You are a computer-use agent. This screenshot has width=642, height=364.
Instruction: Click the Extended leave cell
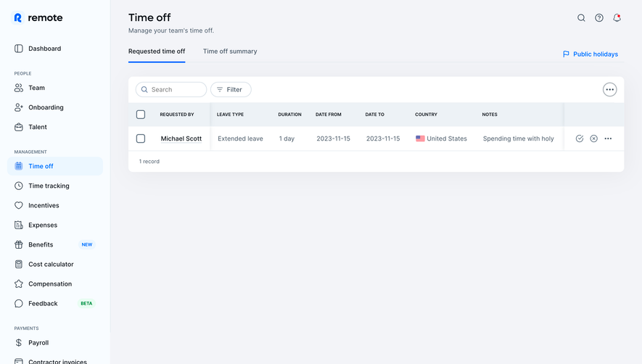click(240, 138)
